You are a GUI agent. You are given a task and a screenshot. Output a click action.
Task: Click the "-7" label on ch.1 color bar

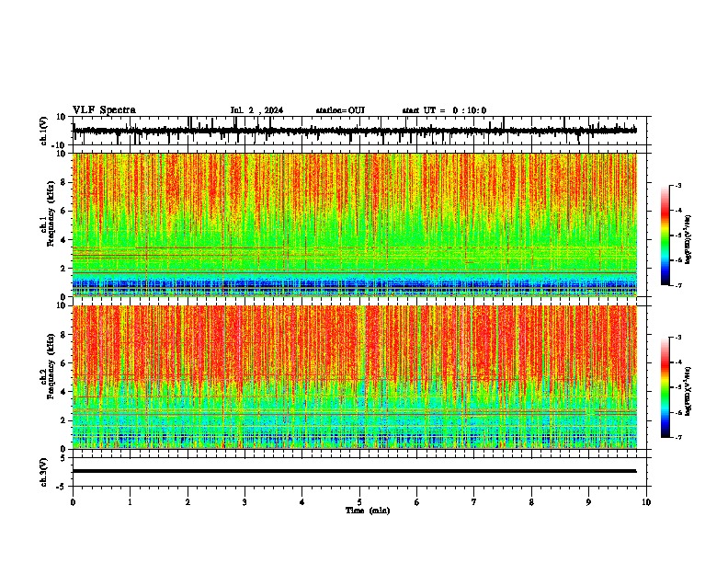pyautogui.click(x=677, y=285)
